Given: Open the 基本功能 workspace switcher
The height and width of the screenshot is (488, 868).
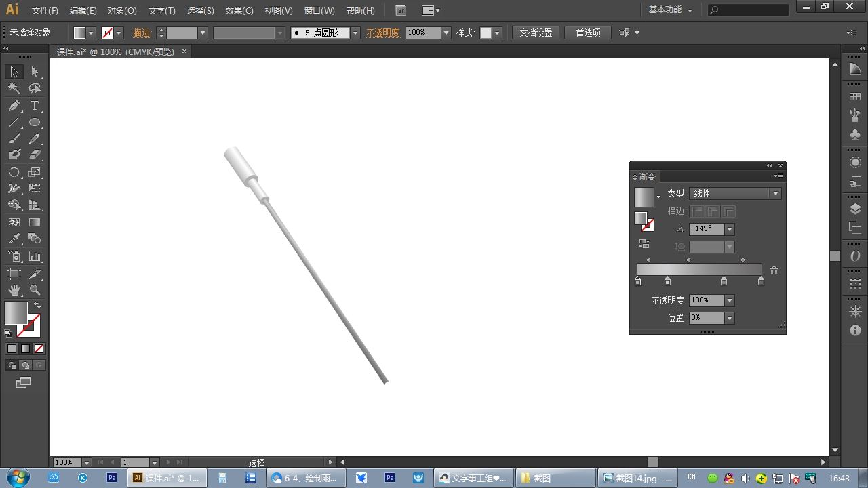Looking at the screenshot, I should tap(670, 10).
